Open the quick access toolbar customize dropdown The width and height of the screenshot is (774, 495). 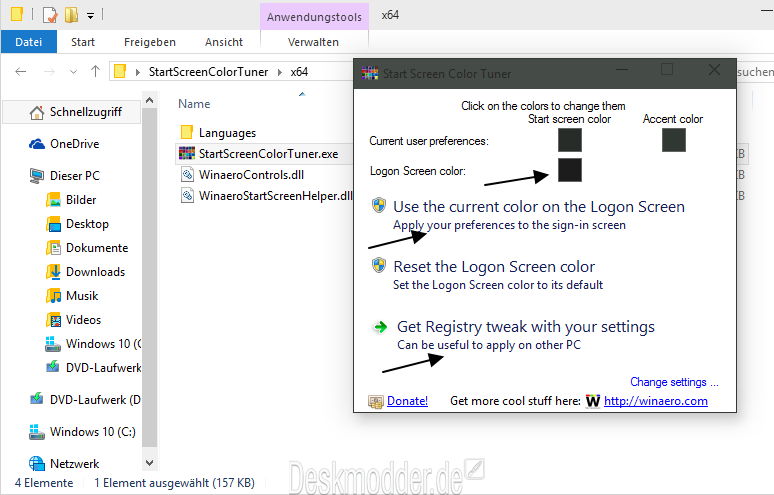(90, 16)
